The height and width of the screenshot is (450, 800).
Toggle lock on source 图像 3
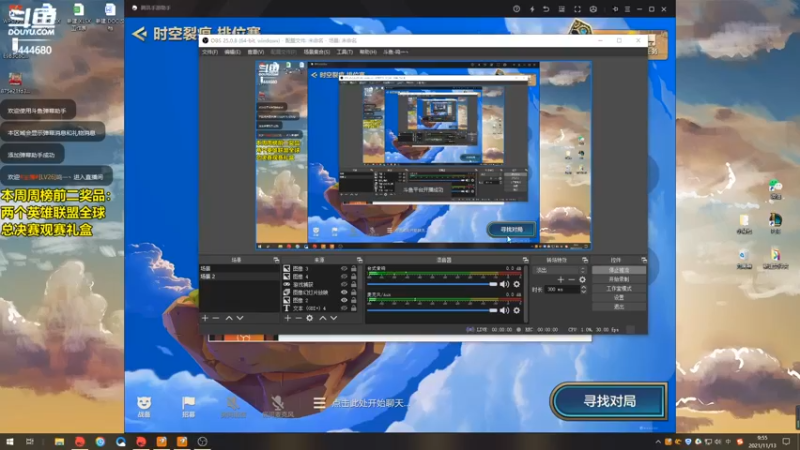[x=354, y=268]
